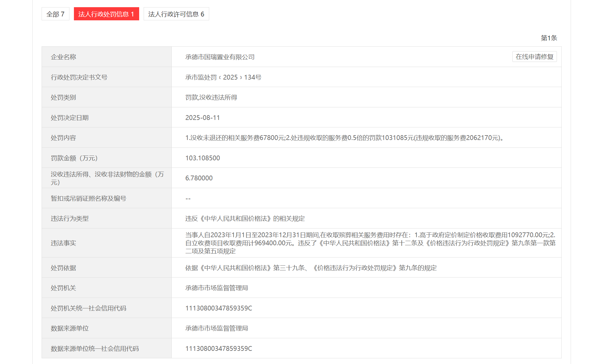Click the 企业名称 label cell
This screenshot has width=606, height=364.
(107, 57)
